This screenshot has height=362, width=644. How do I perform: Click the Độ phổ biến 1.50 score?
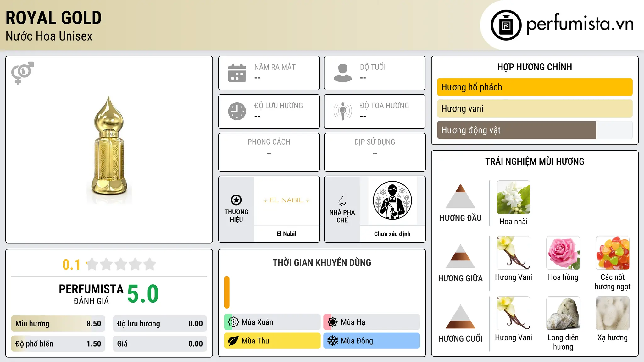point(58,344)
